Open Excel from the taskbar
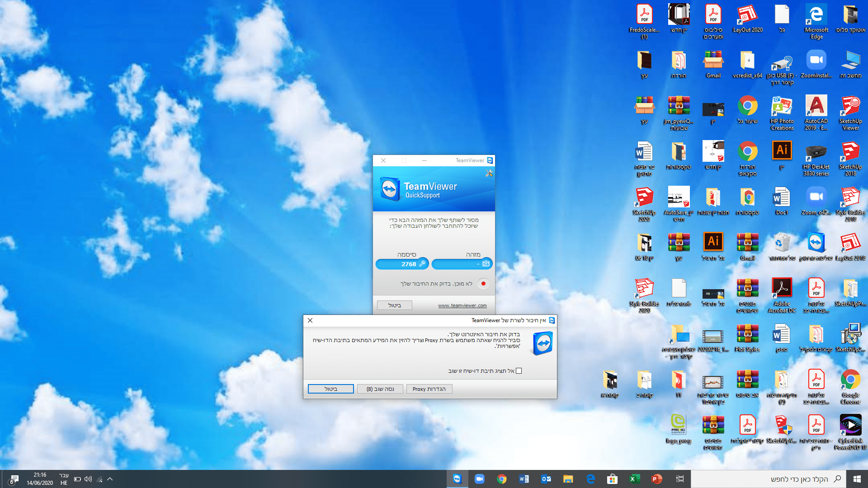Image resolution: width=868 pixels, height=488 pixels. 634,479
